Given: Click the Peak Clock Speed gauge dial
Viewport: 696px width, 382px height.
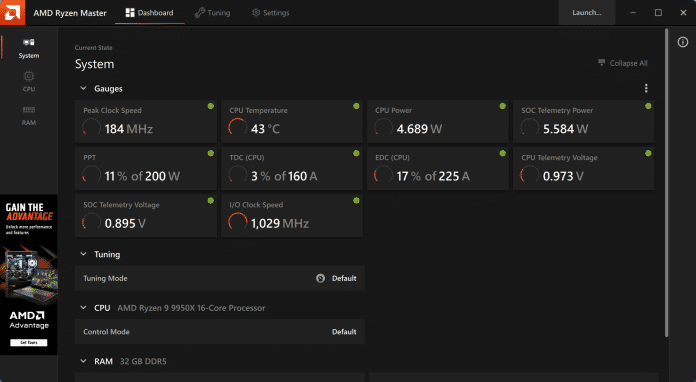Looking at the screenshot, I should pos(91,128).
